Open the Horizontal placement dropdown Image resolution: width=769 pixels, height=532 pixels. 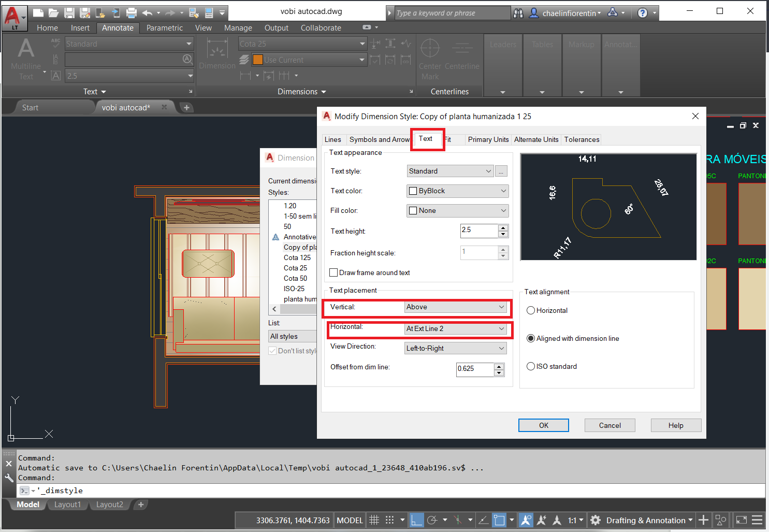pos(455,328)
